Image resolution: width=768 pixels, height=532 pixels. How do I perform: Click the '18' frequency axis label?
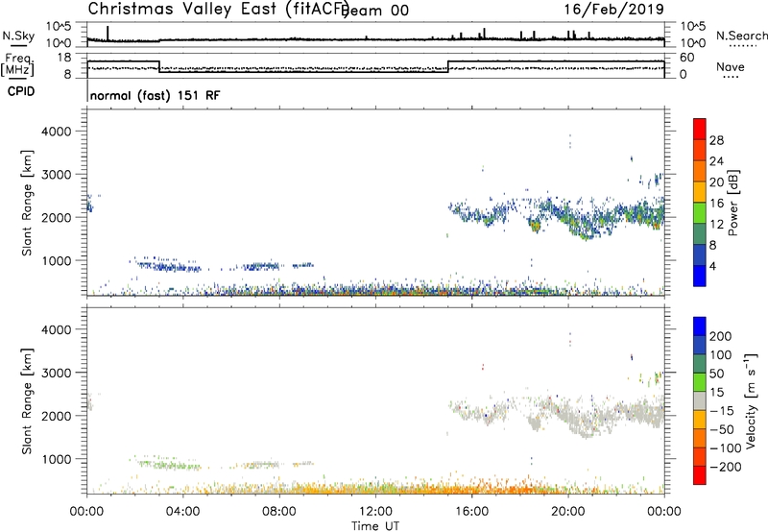(64, 58)
